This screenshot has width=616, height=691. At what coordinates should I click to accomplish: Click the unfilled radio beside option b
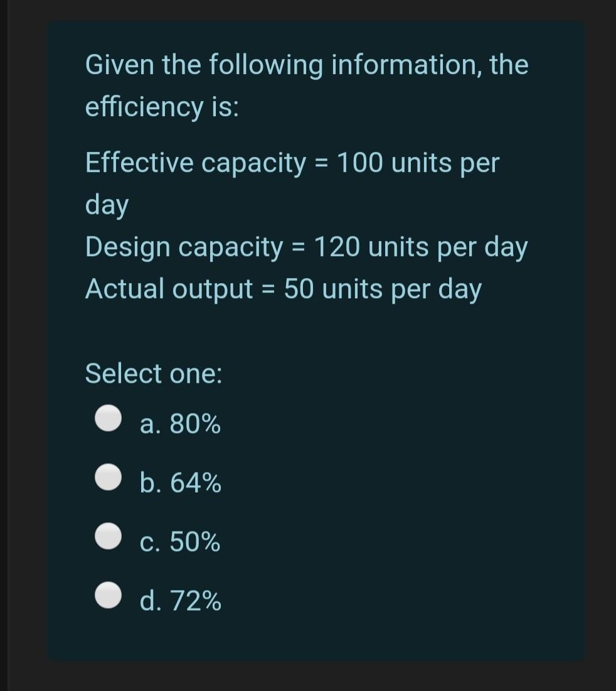pyautogui.click(x=107, y=477)
